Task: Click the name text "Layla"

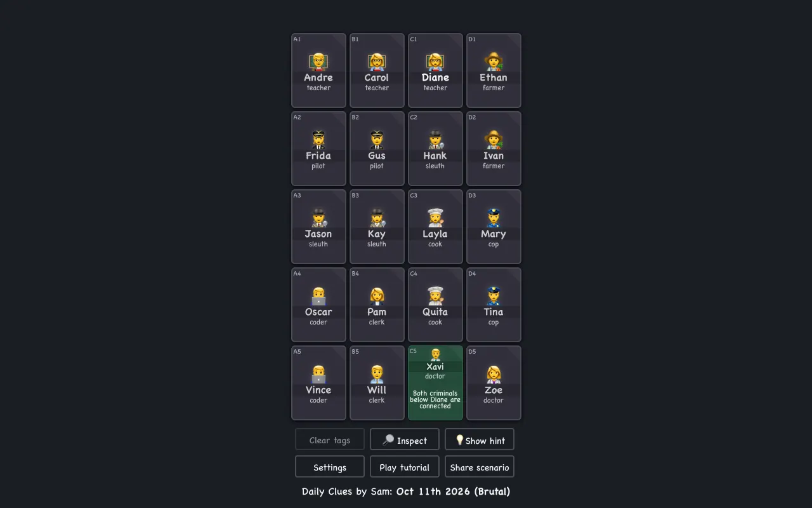Action: [x=435, y=234]
